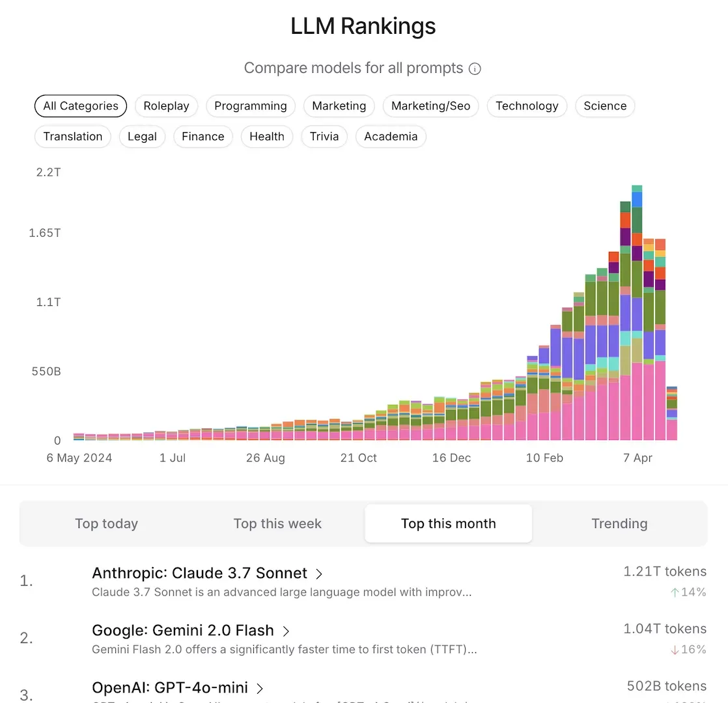This screenshot has width=728, height=703.
Task: Click the LLM Rankings heading
Action: pos(363,26)
